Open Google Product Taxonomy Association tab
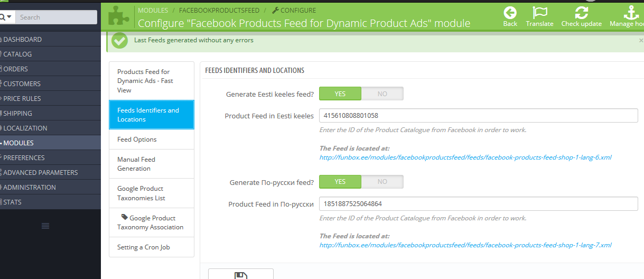 pos(151,222)
